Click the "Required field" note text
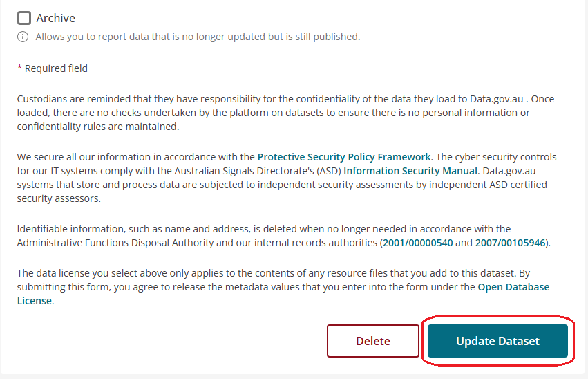The width and height of the screenshot is (588, 379). [x=57, y=68]
